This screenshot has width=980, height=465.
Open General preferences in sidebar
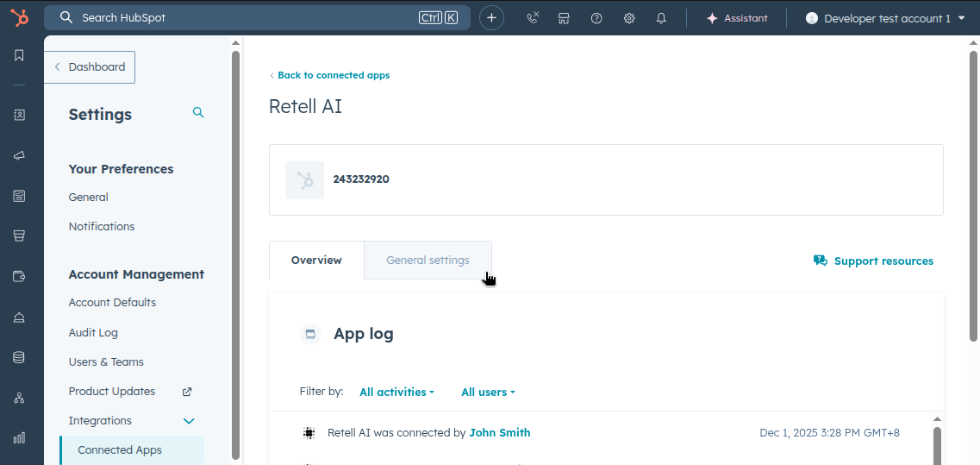pyautogui.click(x=88, y=198)
